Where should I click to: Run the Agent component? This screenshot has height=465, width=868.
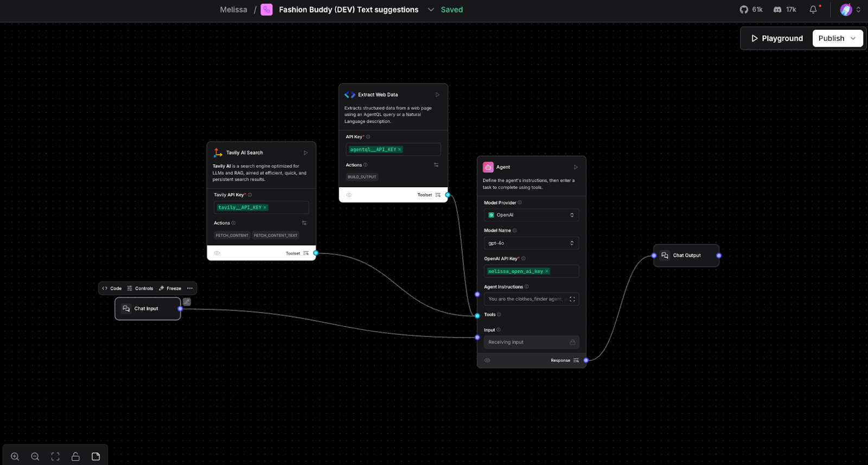pyautogui.click(x=576, y=167)
